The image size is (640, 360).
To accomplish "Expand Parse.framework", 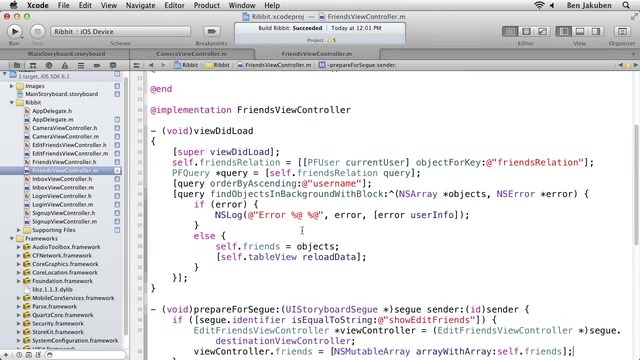I will click(18, 307).
